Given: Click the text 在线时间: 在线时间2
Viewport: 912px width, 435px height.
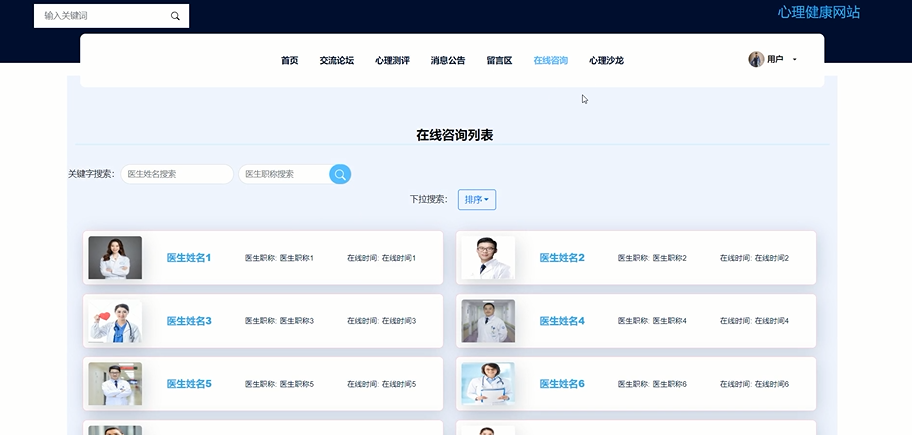Looking at the screenshot, I should pyautogui.click(x=754, y=258).
